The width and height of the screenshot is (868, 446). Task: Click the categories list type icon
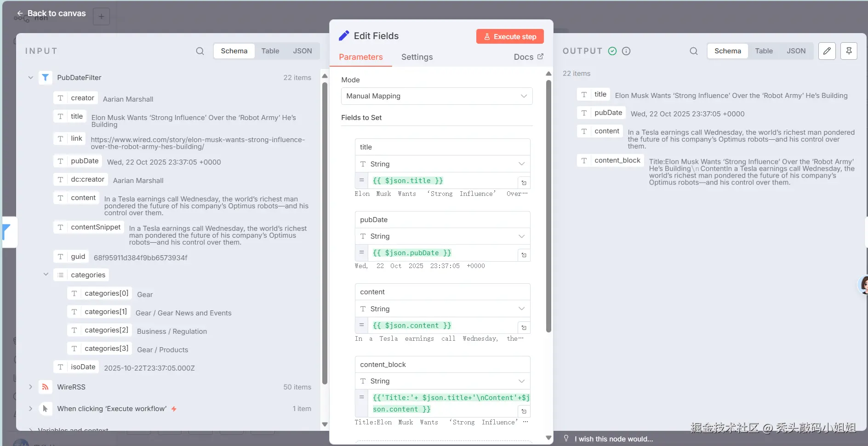pos(60,275)
